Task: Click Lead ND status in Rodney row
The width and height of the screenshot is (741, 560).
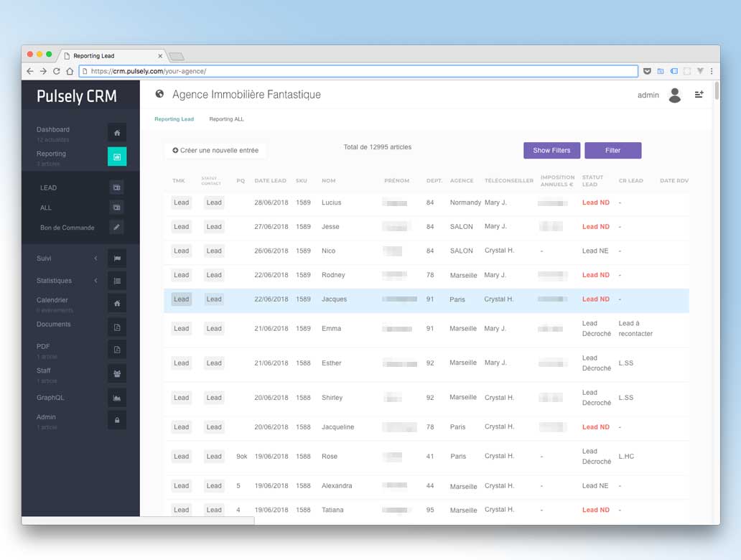Action: (x=595, y=274)
